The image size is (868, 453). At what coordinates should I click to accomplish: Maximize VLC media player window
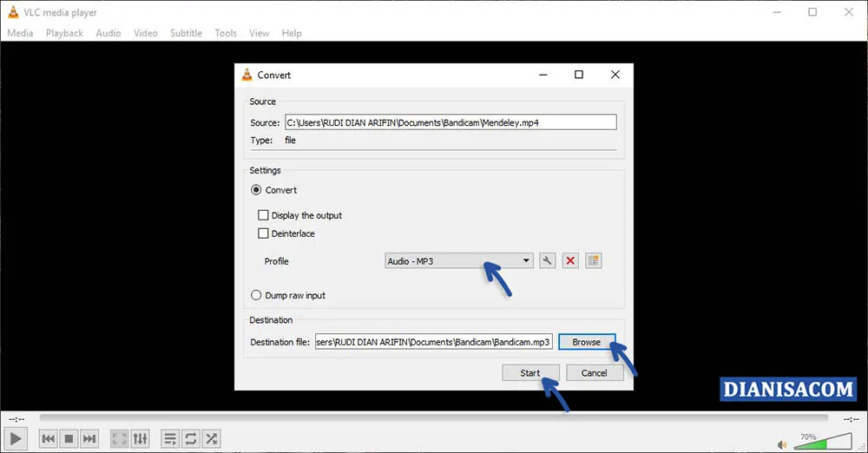pyautogui.click(x=812, y=12)
